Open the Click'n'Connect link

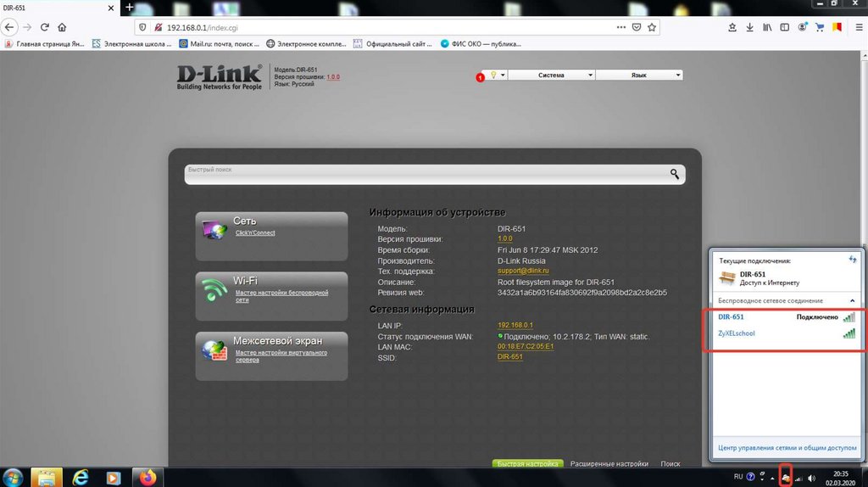point(255,232)
